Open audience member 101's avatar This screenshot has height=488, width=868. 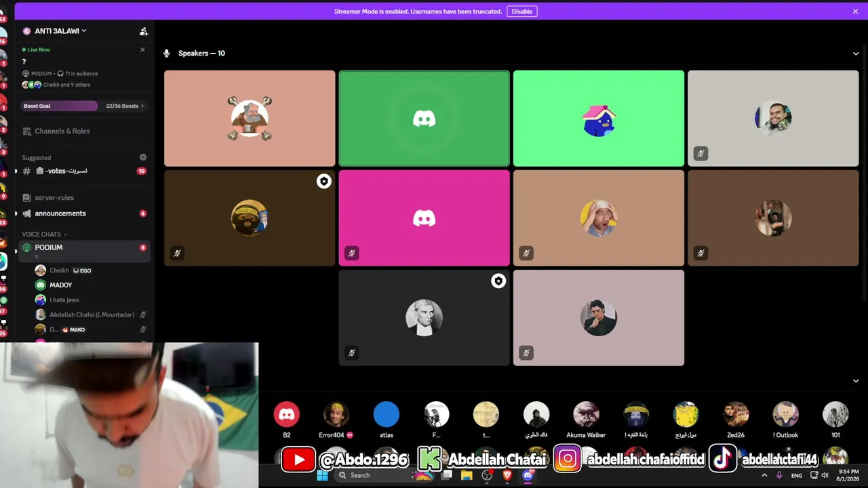pyautogui.click(x=835, y=415)
